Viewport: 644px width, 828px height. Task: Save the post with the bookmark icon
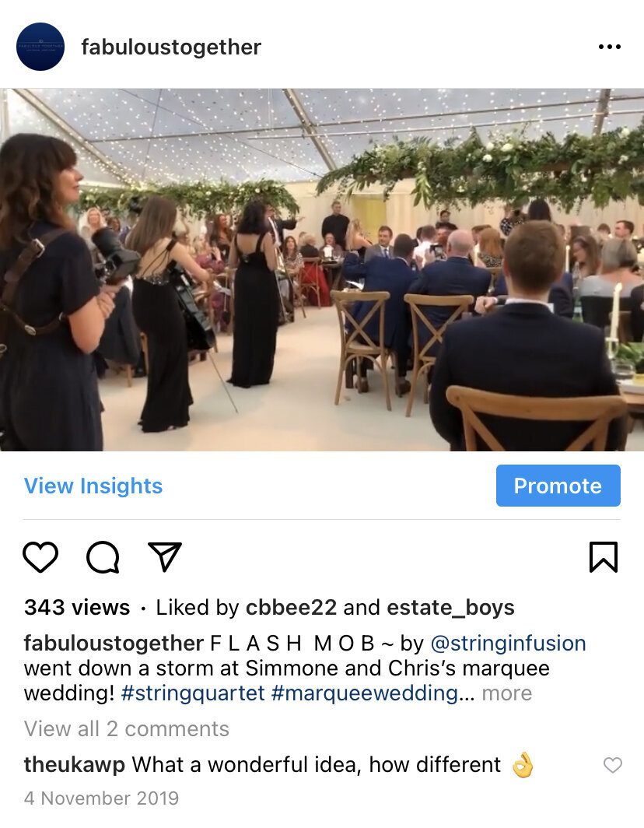pyautogui.click(x=604, y=557)
